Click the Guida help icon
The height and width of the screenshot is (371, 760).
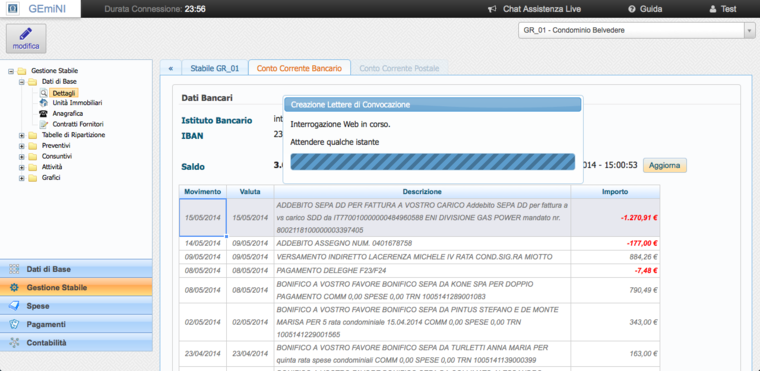(632, 9)
